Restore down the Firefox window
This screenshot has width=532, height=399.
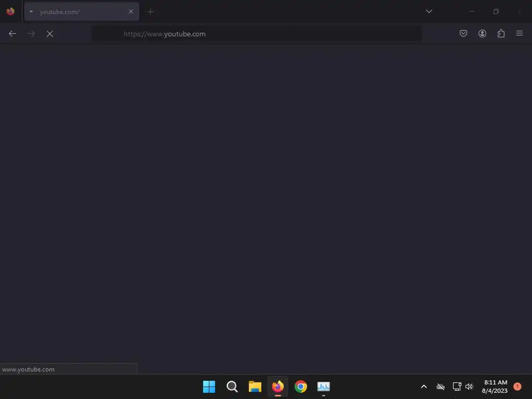click(x=496, y=11)
